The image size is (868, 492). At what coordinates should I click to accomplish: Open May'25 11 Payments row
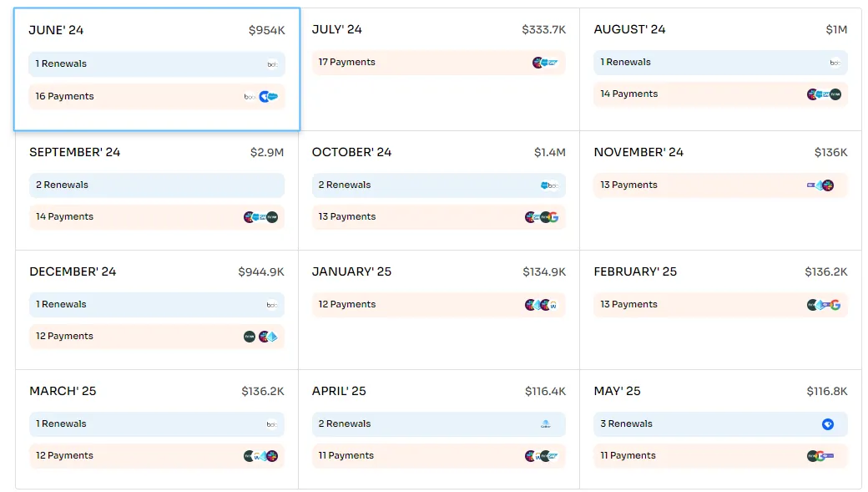click(x=720, y=455)
